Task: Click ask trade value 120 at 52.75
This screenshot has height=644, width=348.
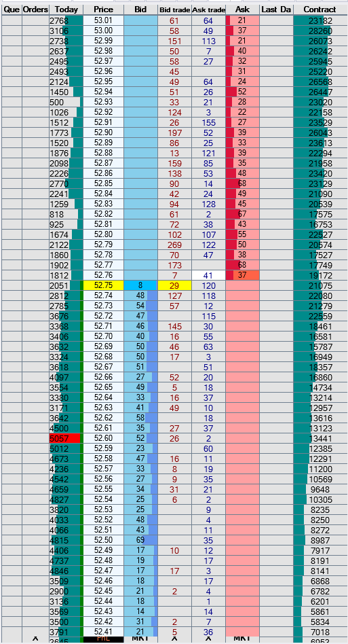Action: (209, 285)
